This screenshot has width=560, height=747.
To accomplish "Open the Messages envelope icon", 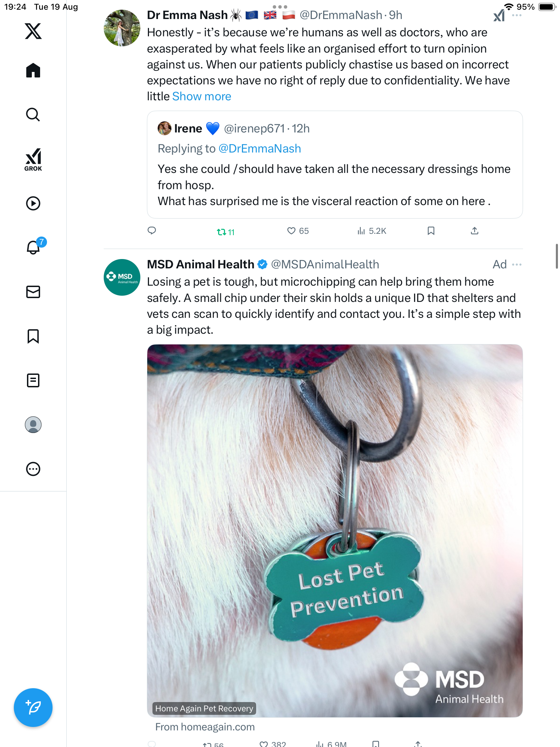I will (33, 292).
